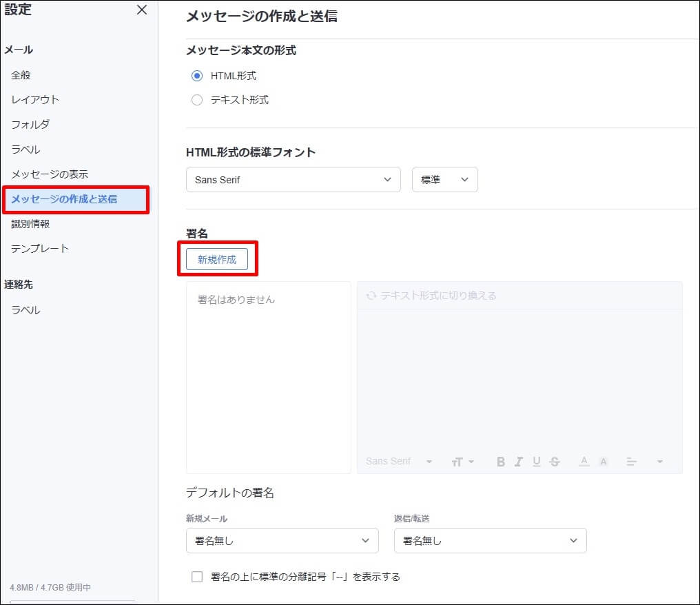This screenshot has height=605, width=700.
Task: Click the Italic icon in signature toolbar
Action: (519, 462)
